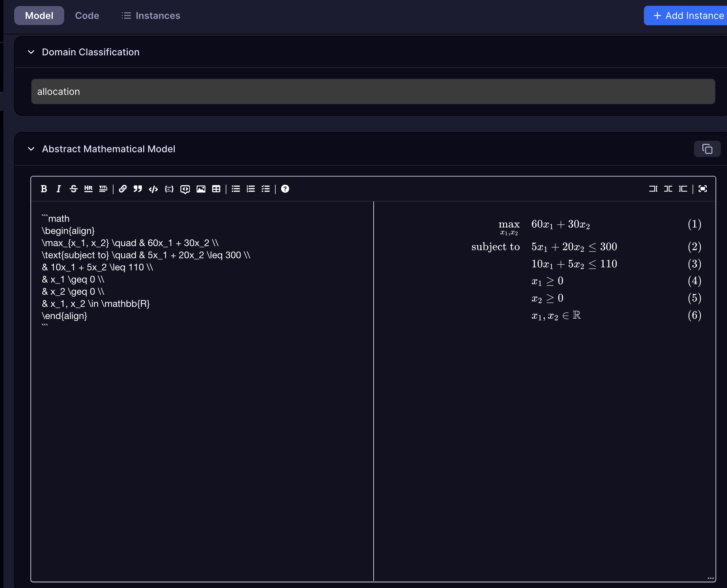The image size is (727, 588).
Task: Insert inline code with </> icon
Action: click(153, 189)
